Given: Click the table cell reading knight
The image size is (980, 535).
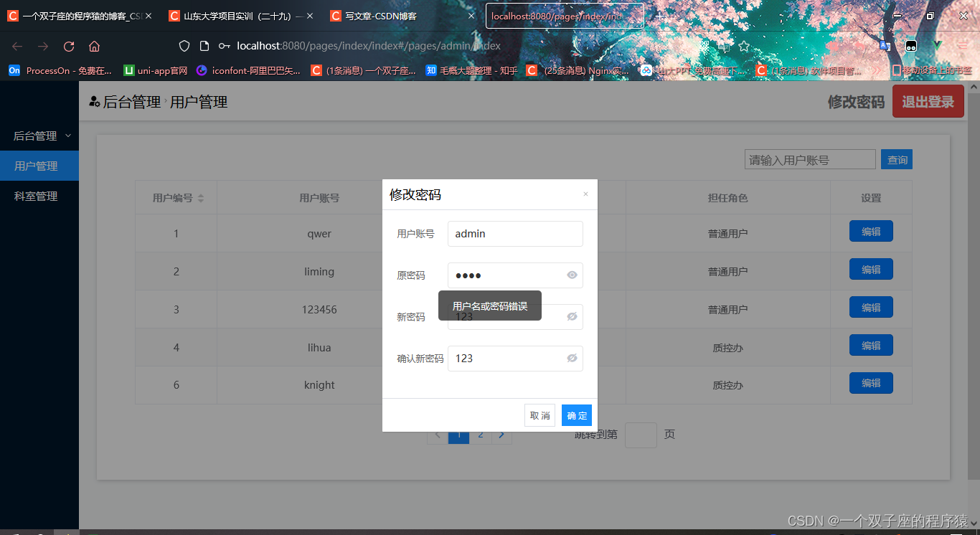Looking at the screenshot, I should pyautogui.click(x=319, y=385).
